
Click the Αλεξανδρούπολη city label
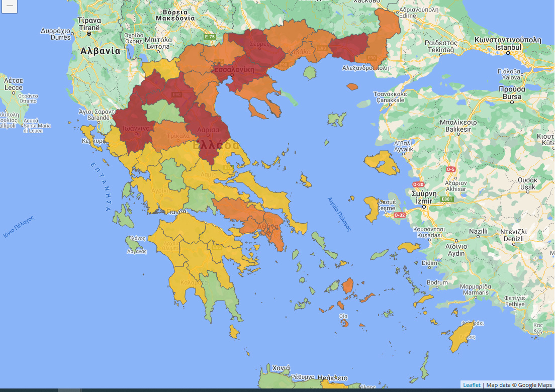point(365,68)
